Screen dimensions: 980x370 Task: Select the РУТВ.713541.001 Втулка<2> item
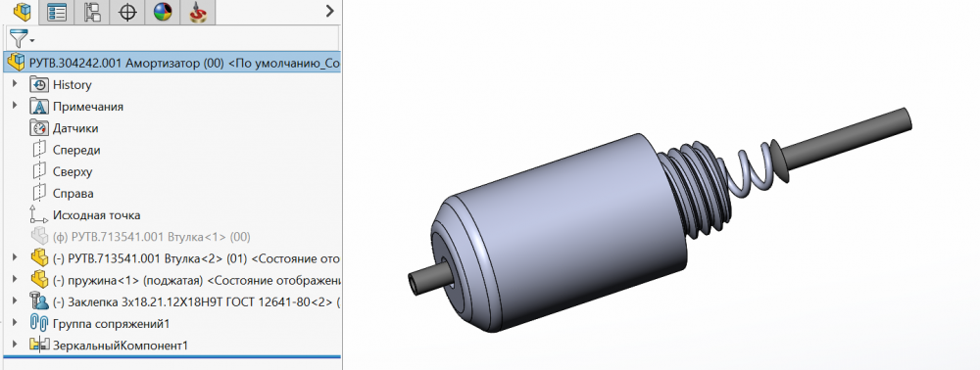[196, 258]
